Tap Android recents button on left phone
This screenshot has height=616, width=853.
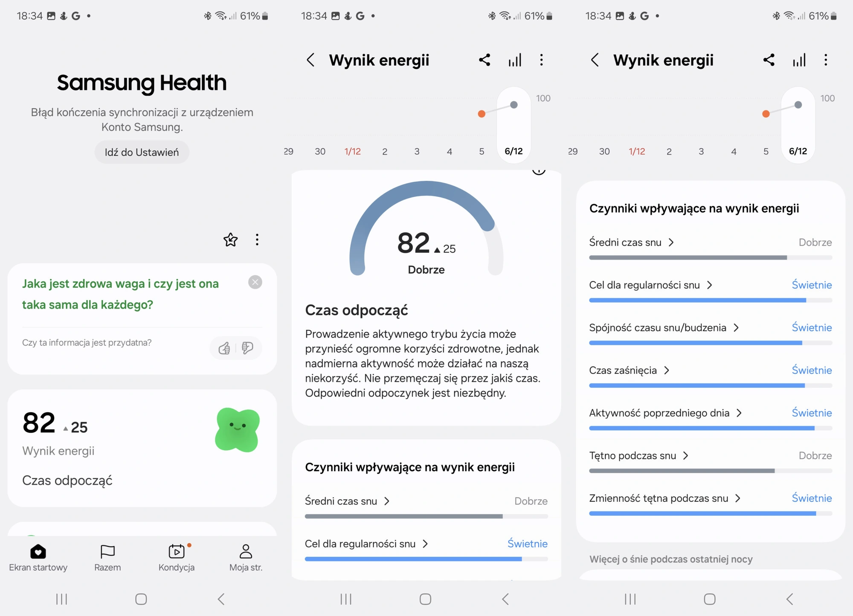[62, 599]
